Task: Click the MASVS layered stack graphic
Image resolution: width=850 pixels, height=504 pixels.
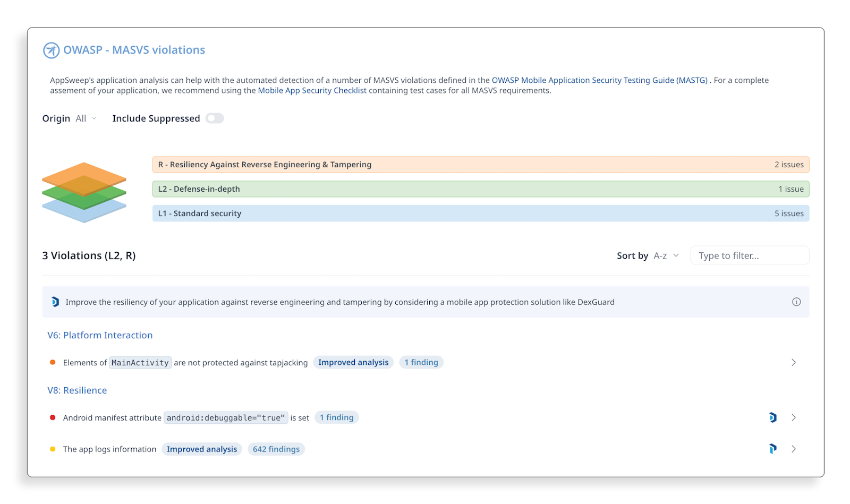Action: 84,192
